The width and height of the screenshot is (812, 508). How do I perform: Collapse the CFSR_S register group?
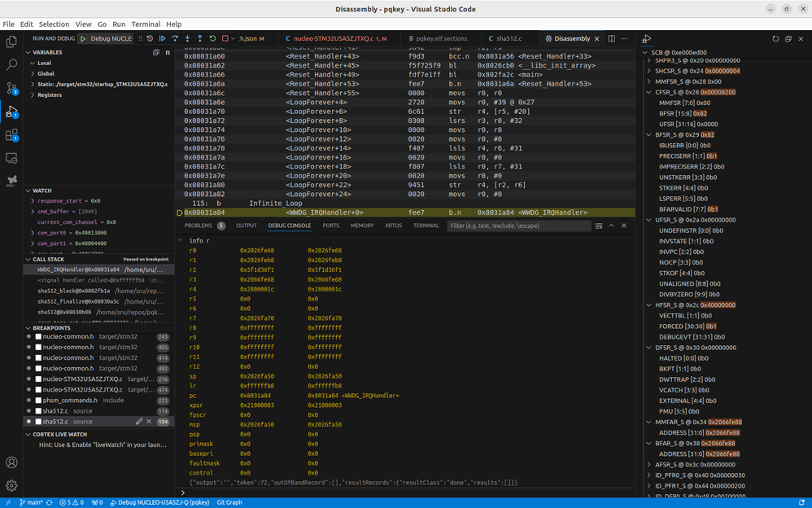tap(648, 92)
